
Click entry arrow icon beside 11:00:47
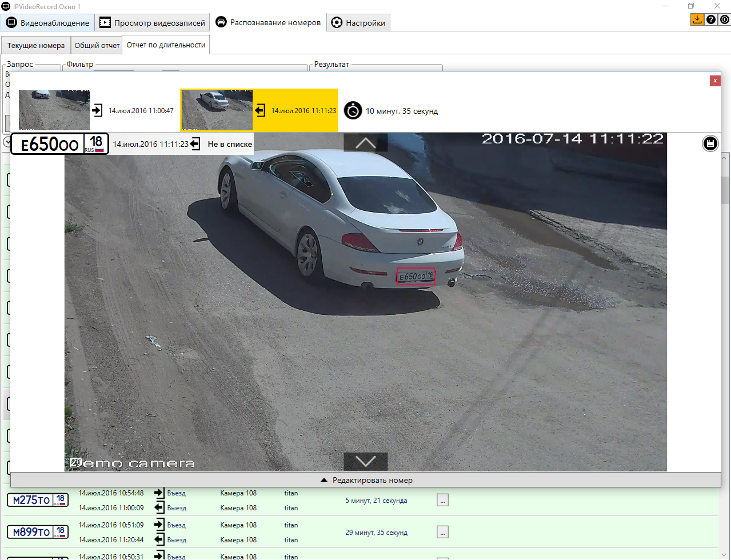(x=97, y=110)
